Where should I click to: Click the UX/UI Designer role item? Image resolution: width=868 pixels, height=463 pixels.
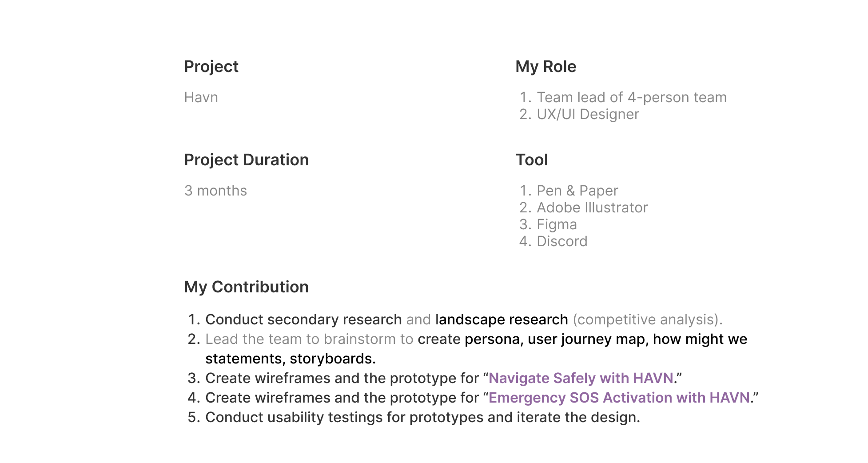tap(588, 114)
